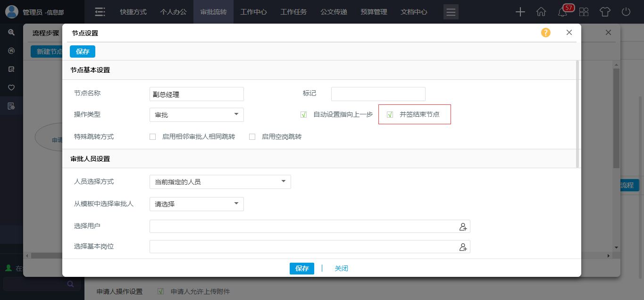Click the 节点名称 input field

(x=196, y=94)
